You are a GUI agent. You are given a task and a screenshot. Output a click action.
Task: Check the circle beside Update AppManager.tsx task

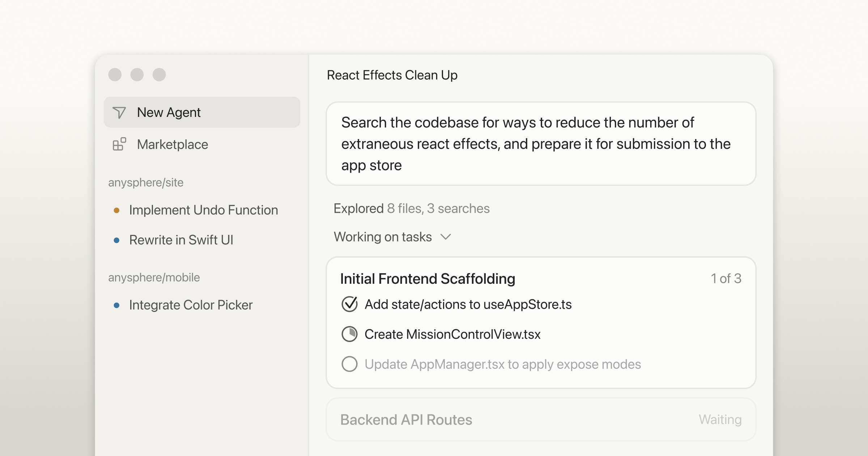point(349,364)
